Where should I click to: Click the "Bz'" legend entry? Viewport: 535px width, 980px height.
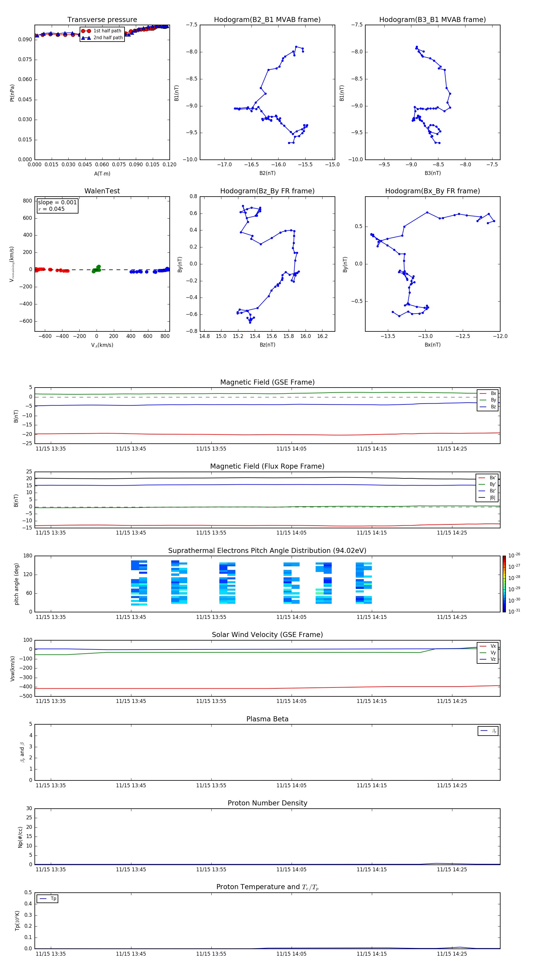[x=487, y=491]
